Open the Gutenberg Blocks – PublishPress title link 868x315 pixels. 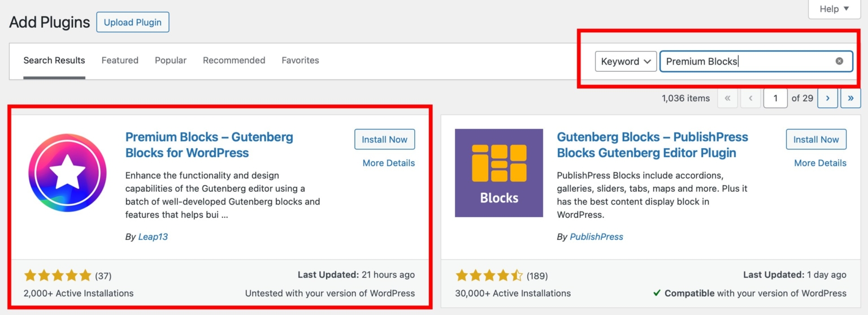pyautogui.click(x=652, y=145)
